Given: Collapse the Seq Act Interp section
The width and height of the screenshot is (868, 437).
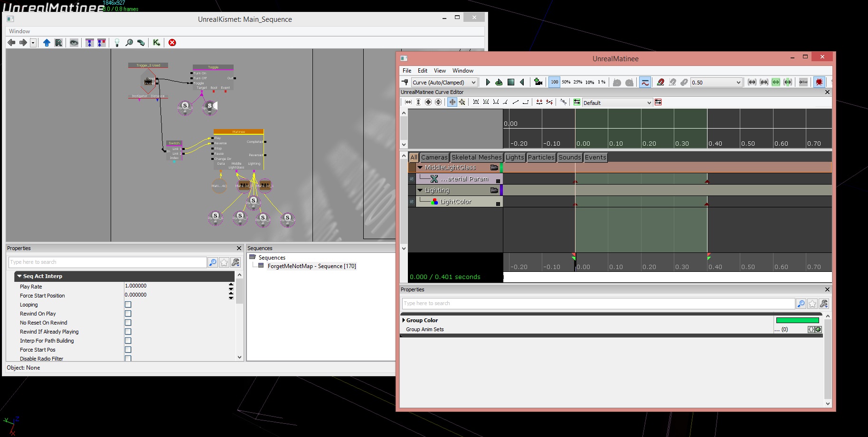Looking at the screenshot, I should (19, 276).
